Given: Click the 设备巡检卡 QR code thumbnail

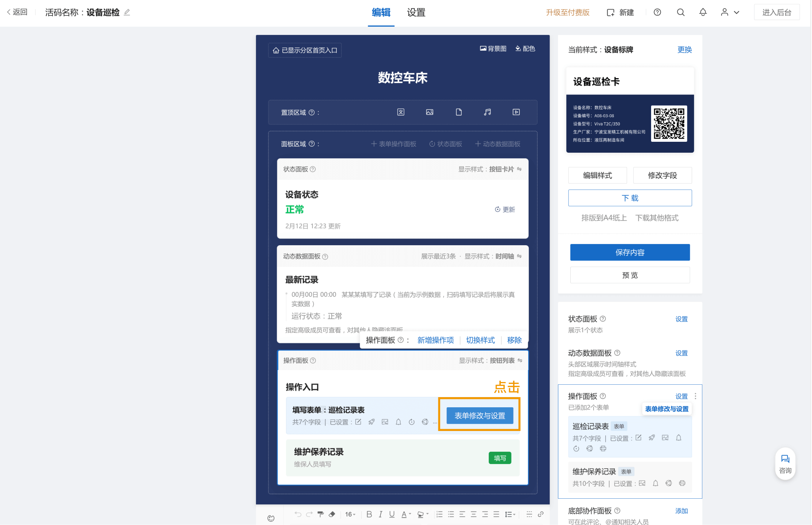Looking at the screenshot, I should (x=669, y=123).
